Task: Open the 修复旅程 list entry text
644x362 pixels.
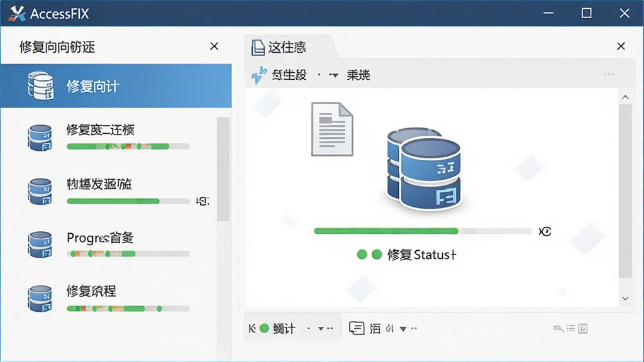Action: click(91, 292)
